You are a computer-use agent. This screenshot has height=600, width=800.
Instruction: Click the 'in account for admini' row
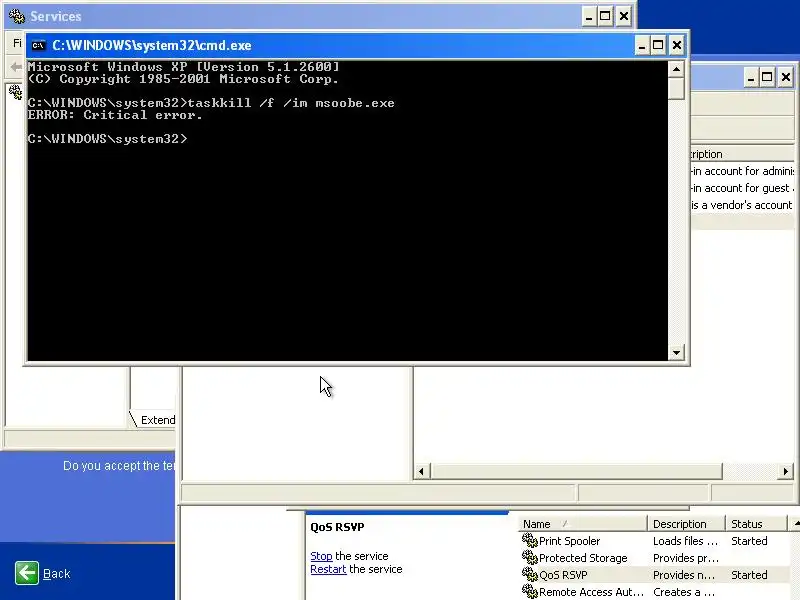[x=742, y=171]
